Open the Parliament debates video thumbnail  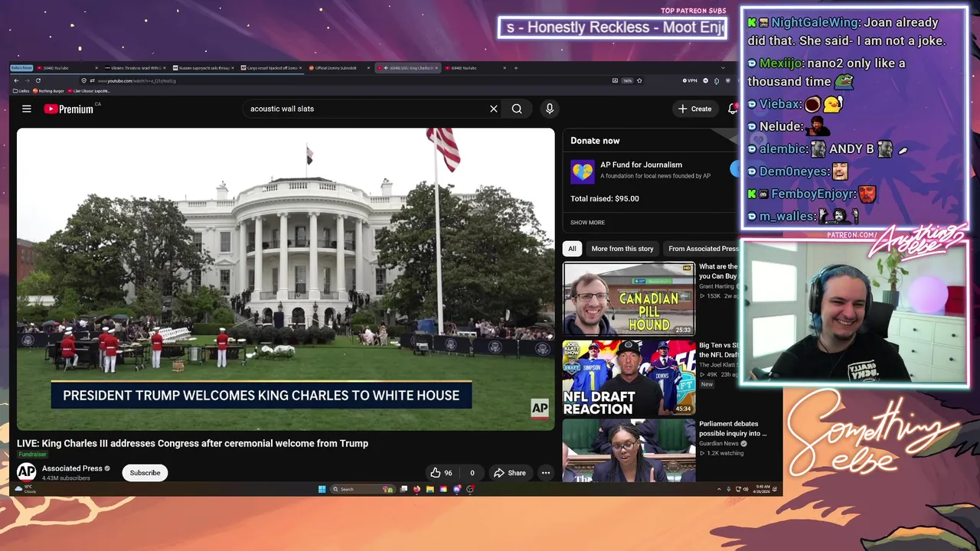point(629,451)
